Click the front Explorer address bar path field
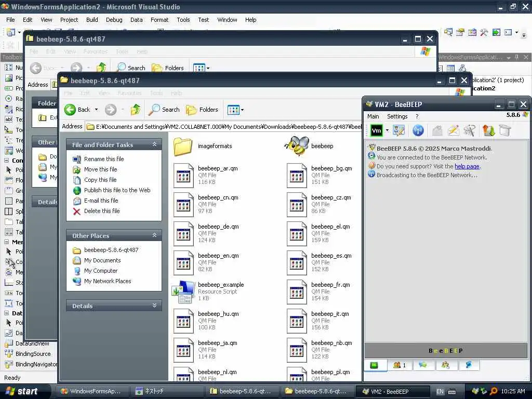This screenshot has width=532, height=399. 224,127
